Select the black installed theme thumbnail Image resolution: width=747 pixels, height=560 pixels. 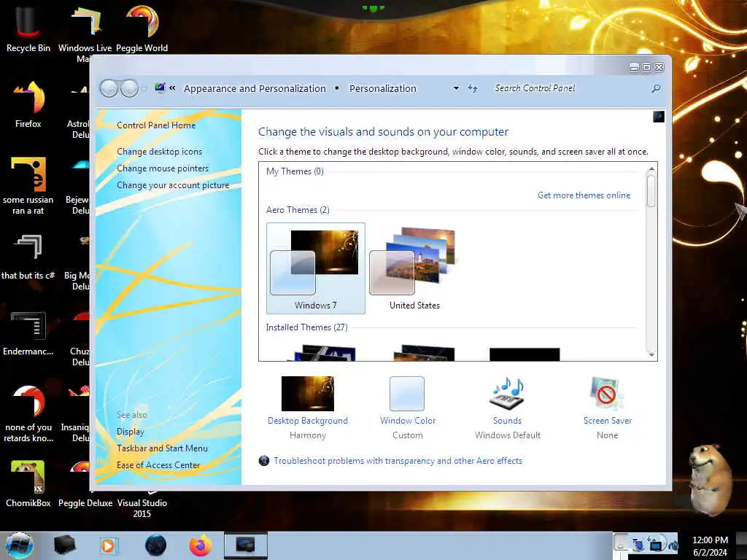tap(525, 354)
